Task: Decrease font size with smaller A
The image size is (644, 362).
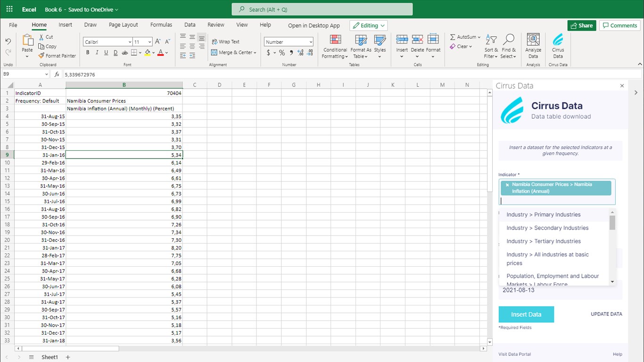Action: (168, 41)
